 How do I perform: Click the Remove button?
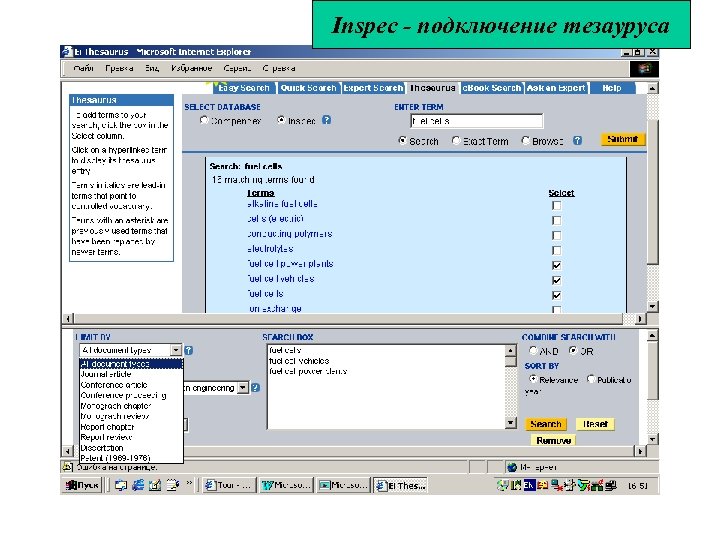point(553,440)
